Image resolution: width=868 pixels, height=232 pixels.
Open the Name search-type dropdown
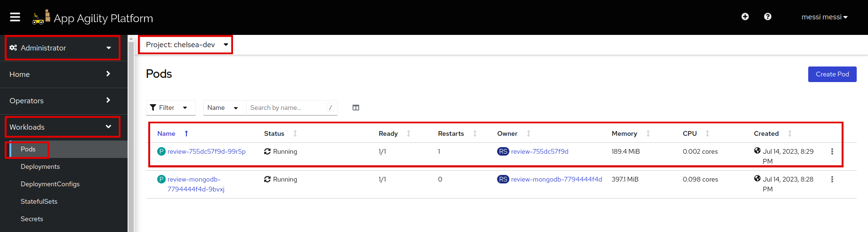[223, 108]
